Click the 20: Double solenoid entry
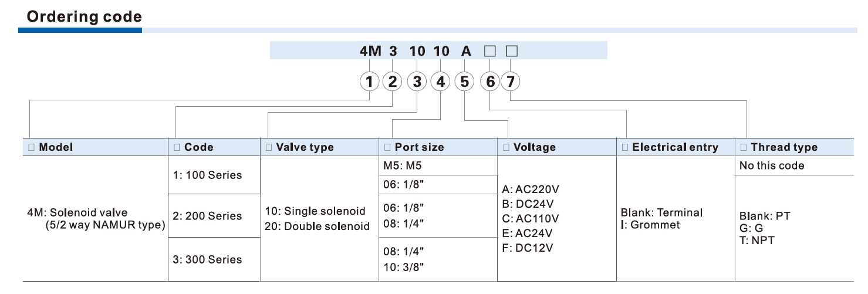This screenshot has height=294, width=868. click(317, 226)
